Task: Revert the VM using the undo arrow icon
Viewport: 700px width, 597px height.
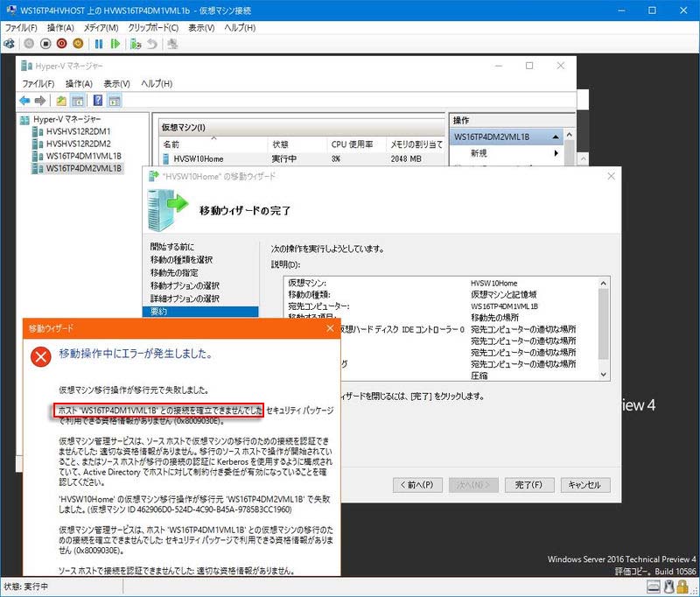Action: click(152, 44)
